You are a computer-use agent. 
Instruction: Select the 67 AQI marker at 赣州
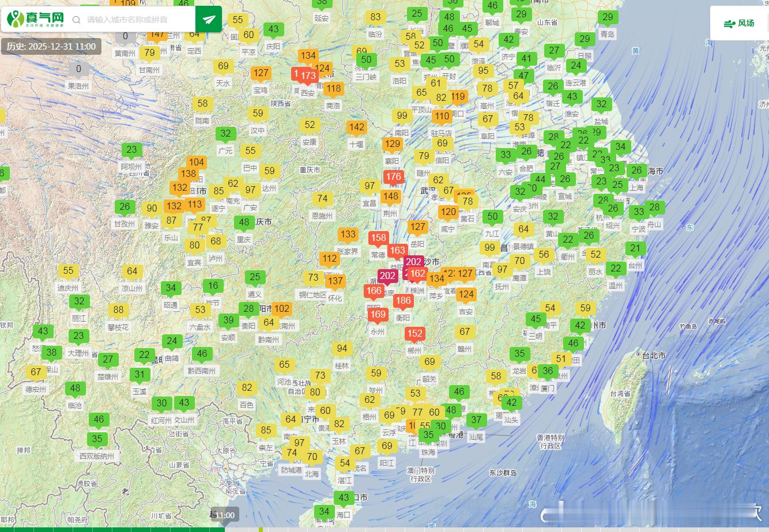465,332
